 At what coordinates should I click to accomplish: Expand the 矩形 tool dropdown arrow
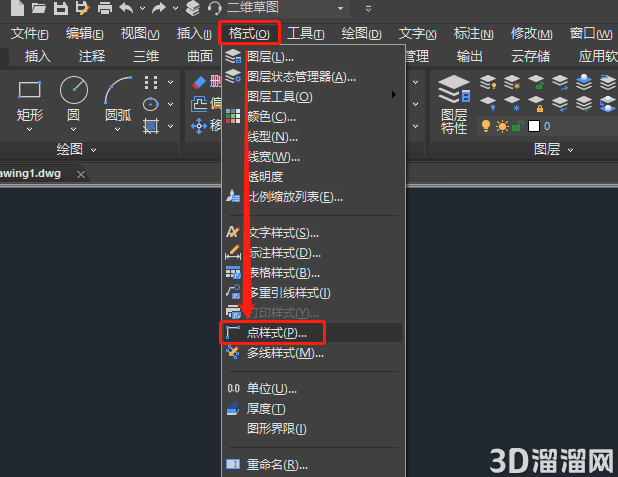click(x=30, y=129)
